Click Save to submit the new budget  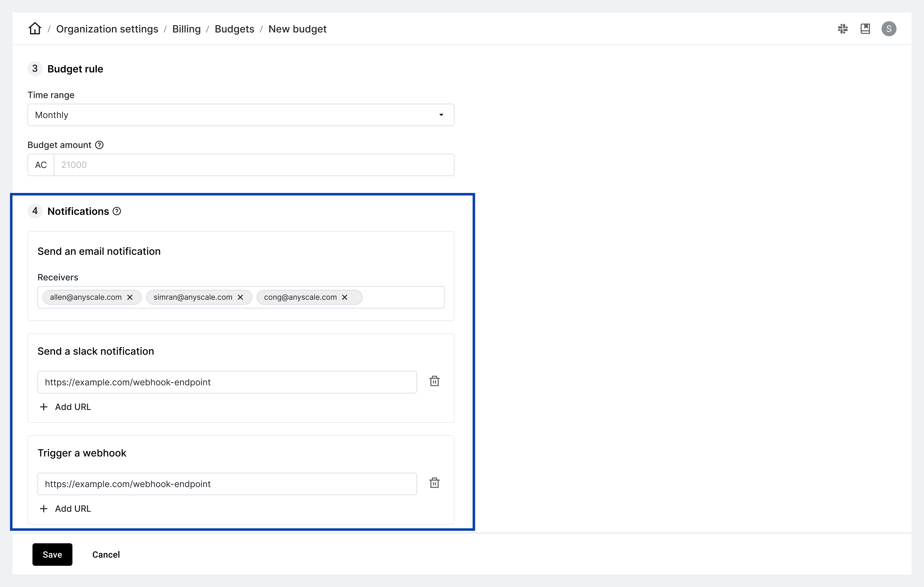[52, 555]
